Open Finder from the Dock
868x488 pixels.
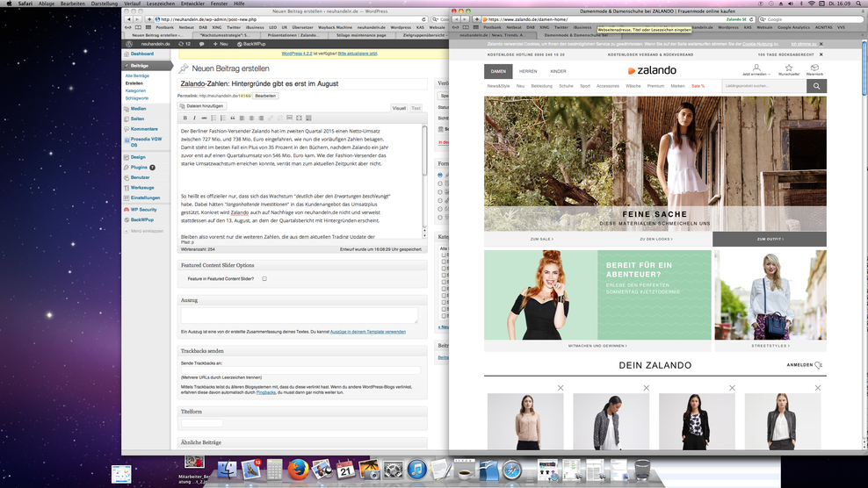(x=227, y=470)
